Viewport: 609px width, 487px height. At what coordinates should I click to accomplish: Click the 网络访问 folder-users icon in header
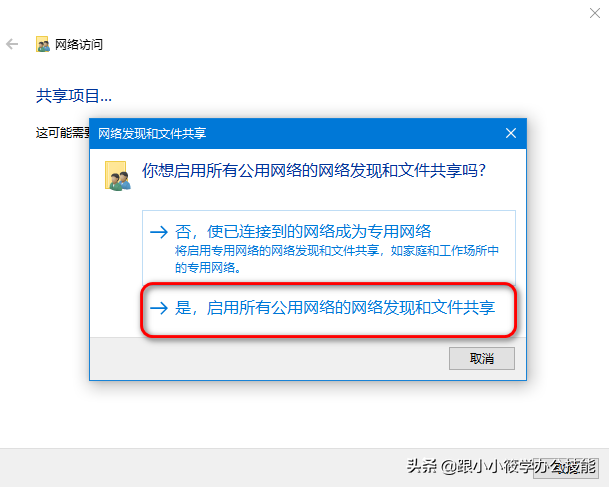[43, 44]
